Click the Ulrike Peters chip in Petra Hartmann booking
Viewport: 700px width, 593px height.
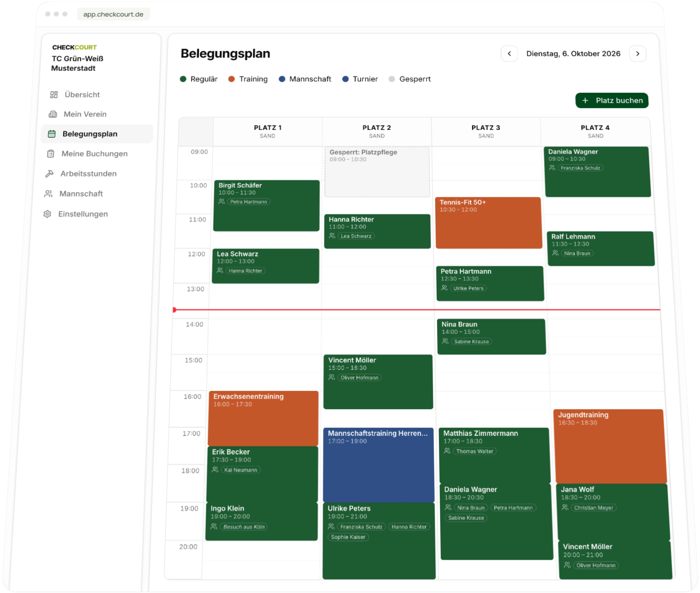468,288
